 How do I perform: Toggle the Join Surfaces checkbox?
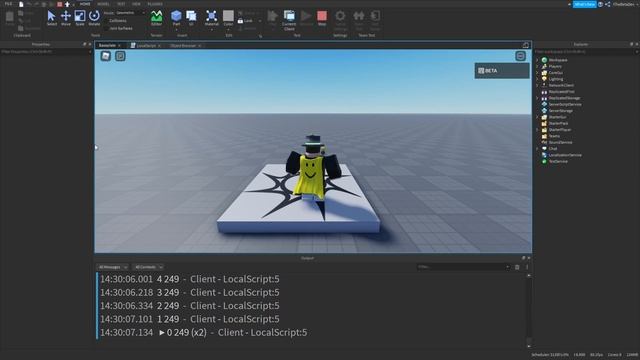pos(107,29)
